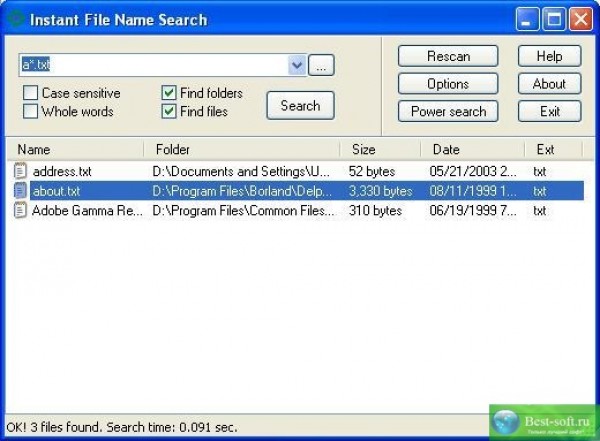Image resolution: width=600 pixels, height=441 pixels.
Task: Click the Adobe Gamma Re... file icon
Action: 20,210
